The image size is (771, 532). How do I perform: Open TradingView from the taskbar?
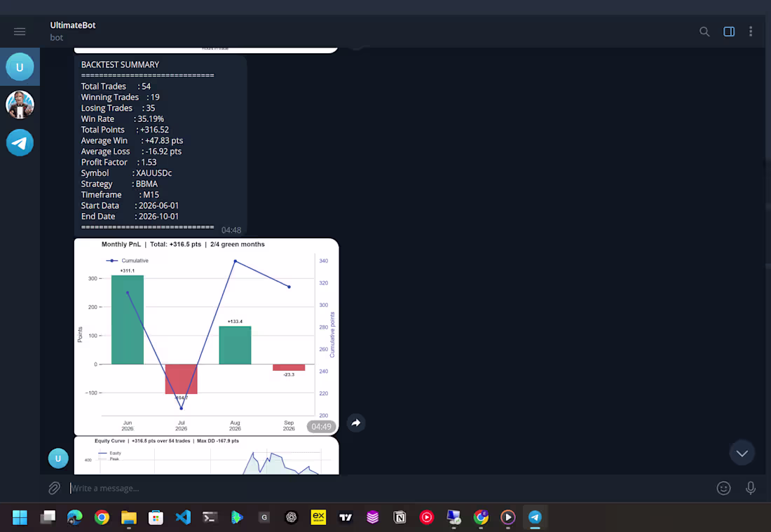pyautogui.click(x=346, y=517)
